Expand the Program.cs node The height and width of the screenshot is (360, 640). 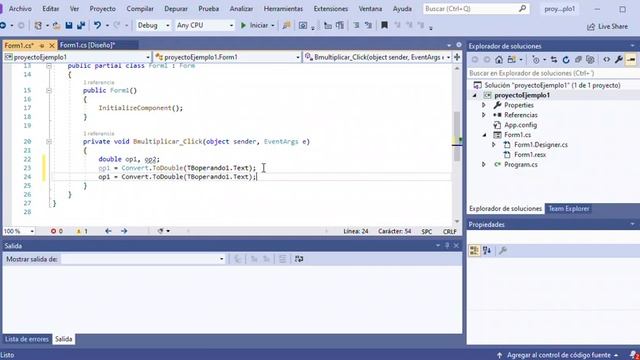point(484,164)
